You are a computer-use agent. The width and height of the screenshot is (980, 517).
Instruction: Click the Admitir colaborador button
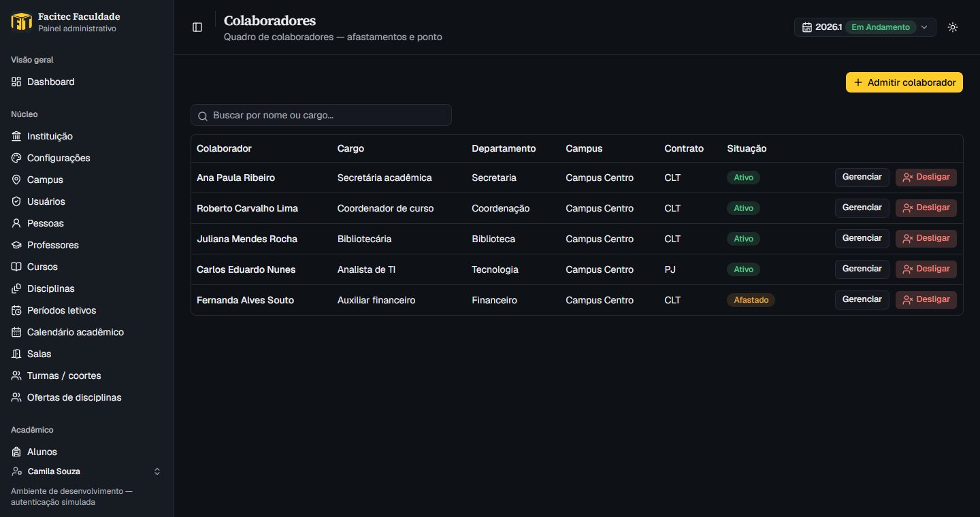point(904,82)
